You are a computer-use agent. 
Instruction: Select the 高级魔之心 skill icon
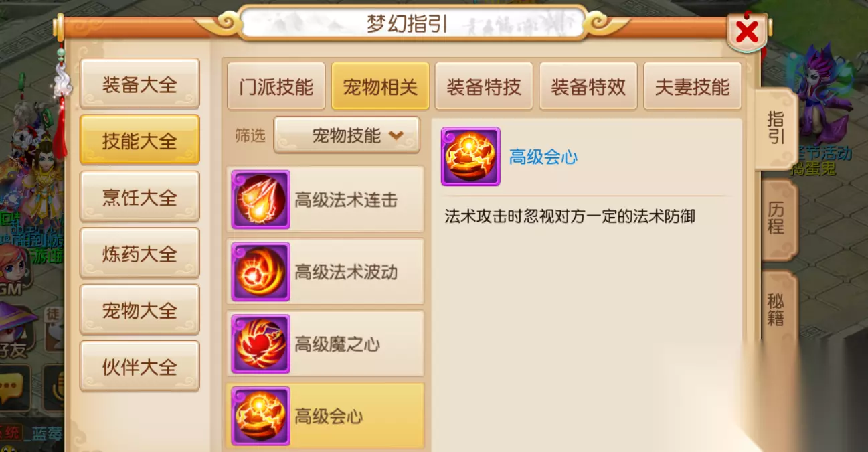point(260,344)
